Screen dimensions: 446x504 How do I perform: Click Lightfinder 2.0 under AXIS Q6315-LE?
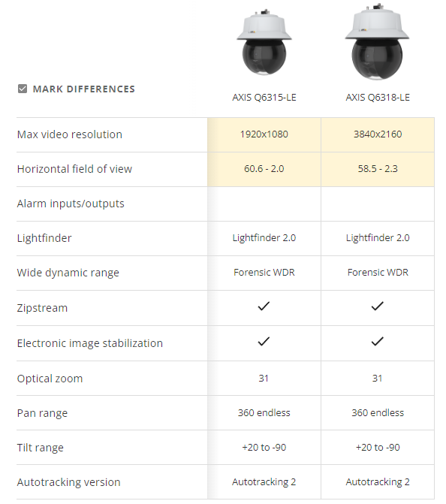point(264,238)
